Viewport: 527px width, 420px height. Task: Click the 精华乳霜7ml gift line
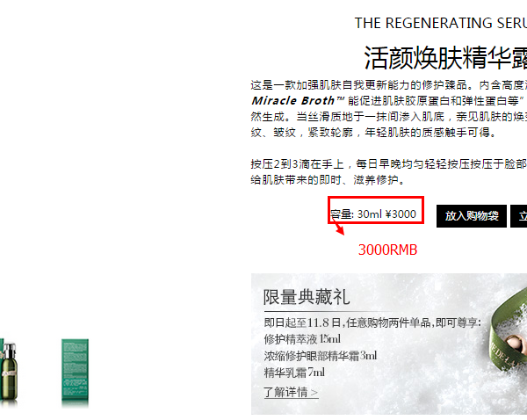click(294, 373)
